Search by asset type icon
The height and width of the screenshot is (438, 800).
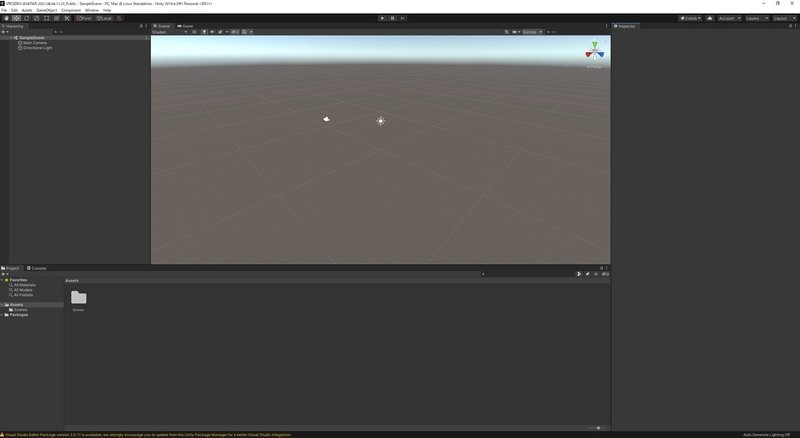click(579, 274)
